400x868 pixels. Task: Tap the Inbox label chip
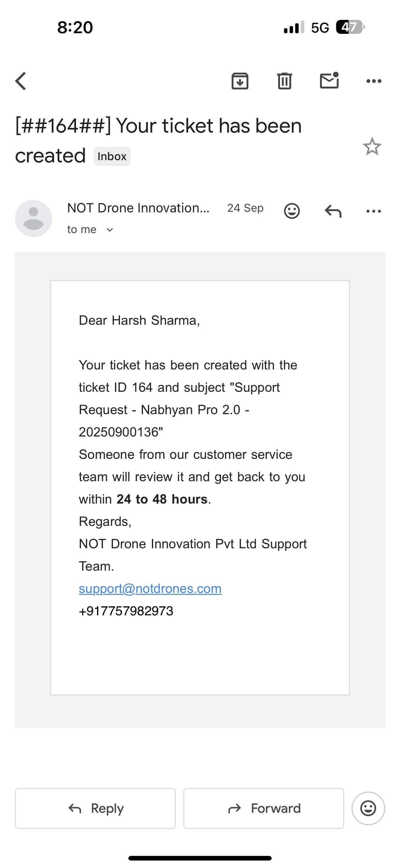pos(112,156)
